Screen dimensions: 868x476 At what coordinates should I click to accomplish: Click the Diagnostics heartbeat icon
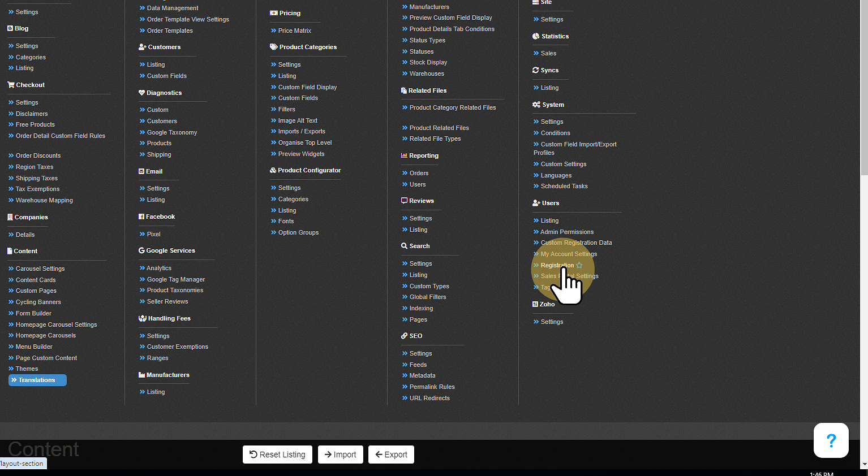[x=142, y=93]
